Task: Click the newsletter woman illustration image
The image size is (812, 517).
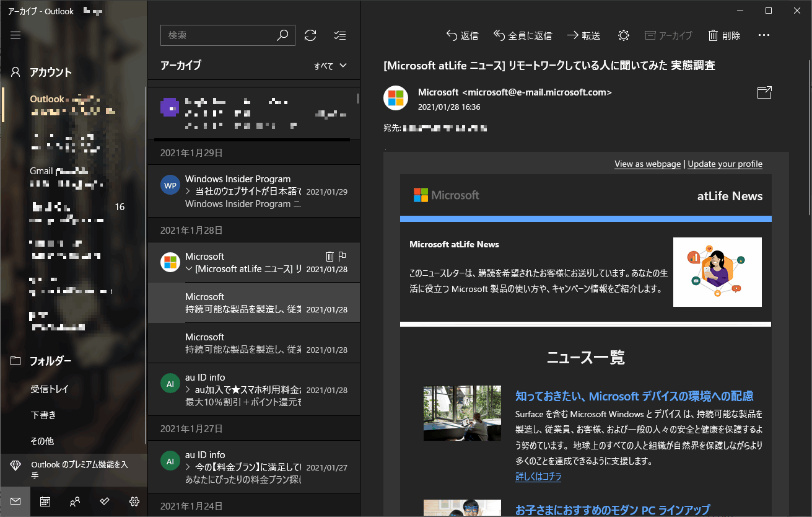Action: (x=717, y=272)
